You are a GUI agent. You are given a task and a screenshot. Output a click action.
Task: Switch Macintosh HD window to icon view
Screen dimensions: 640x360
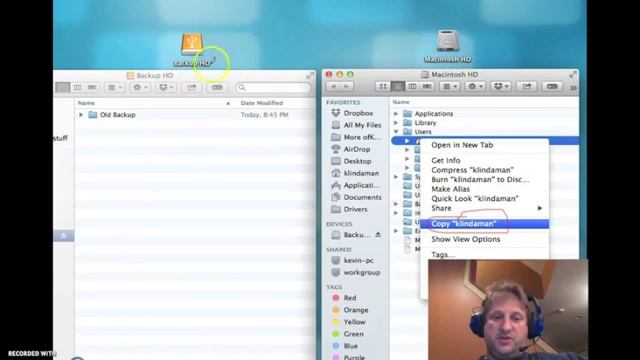[382, 87]
